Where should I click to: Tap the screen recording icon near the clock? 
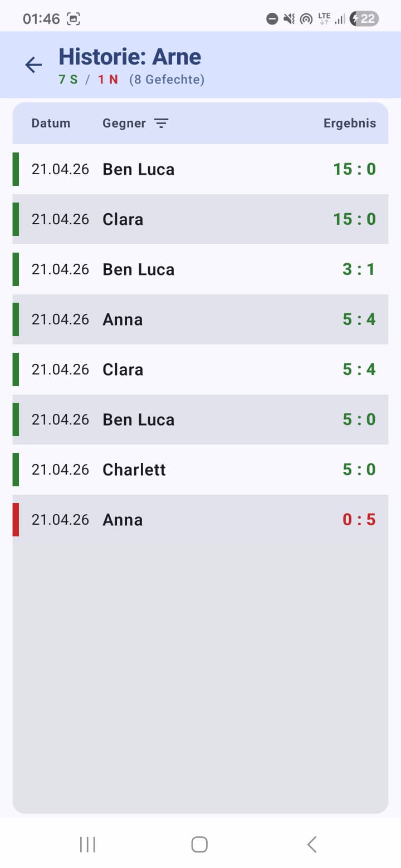(x=73, y=19)
